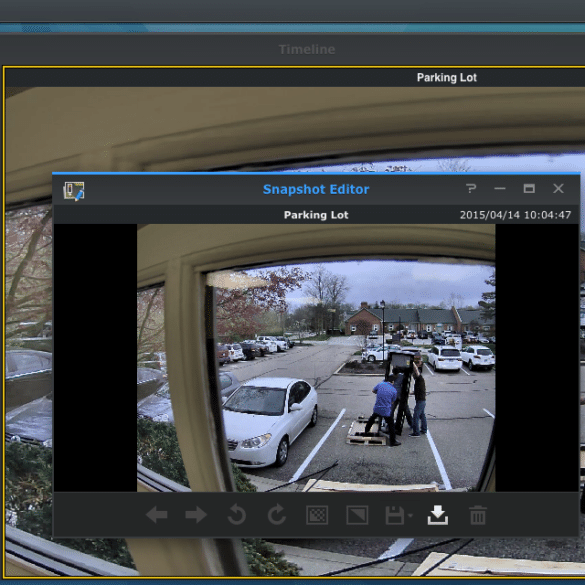Screen dimensions: 585x585
Task: Click the 2015/04/14 10:04:47 timestamp
Action: tap(515, 215)
